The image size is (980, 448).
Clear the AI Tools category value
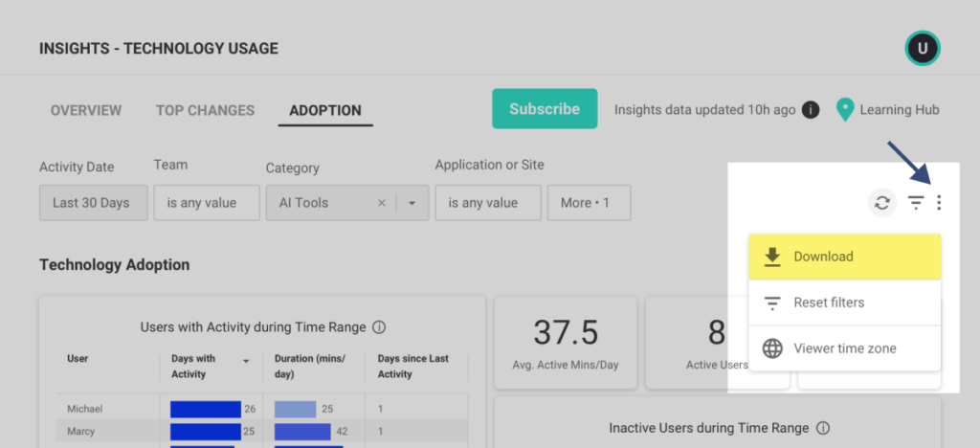(x=381, y=203)
